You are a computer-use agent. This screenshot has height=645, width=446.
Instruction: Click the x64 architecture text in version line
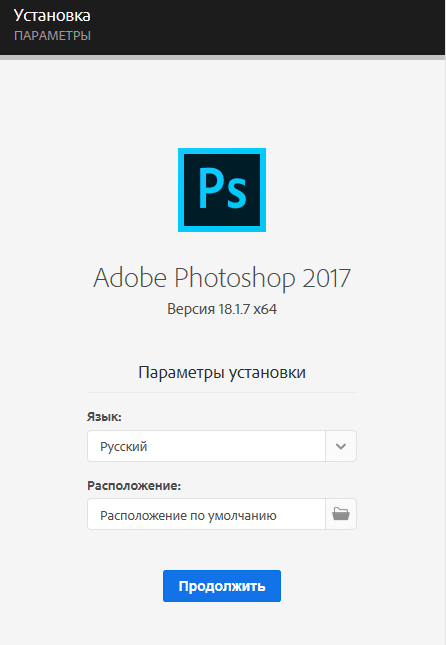coord(265,309)
